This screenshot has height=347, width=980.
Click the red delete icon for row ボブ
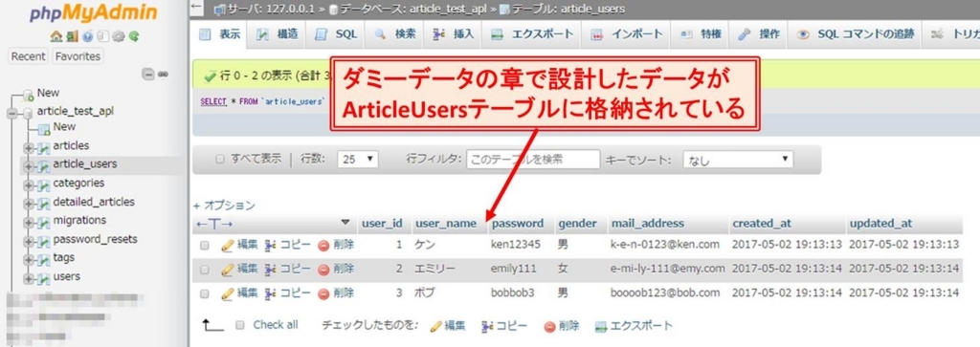tap(323, 293)
